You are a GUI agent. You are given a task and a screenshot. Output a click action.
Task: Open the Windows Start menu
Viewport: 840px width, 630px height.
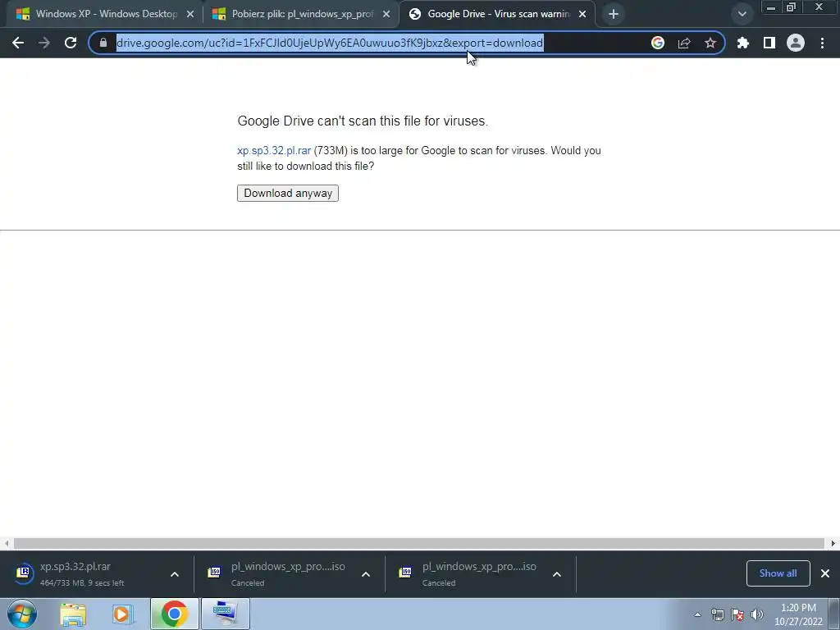coord(22,614)
